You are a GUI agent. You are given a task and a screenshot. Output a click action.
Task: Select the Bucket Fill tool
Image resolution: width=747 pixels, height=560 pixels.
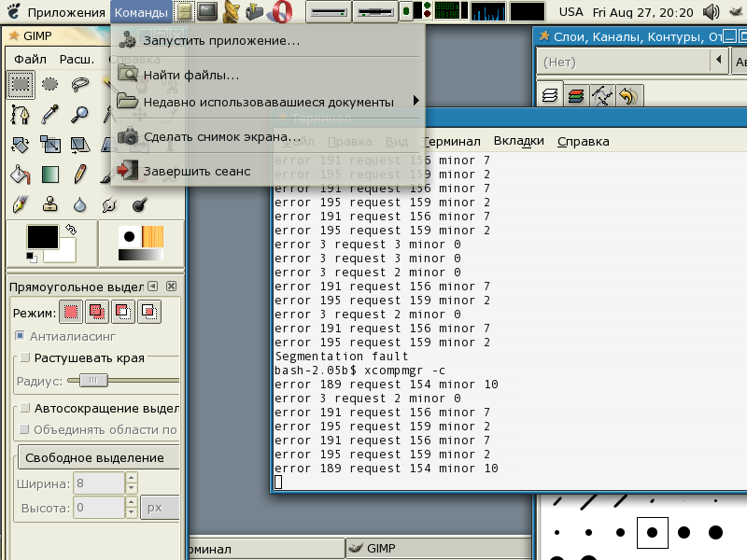pos(21,175)
